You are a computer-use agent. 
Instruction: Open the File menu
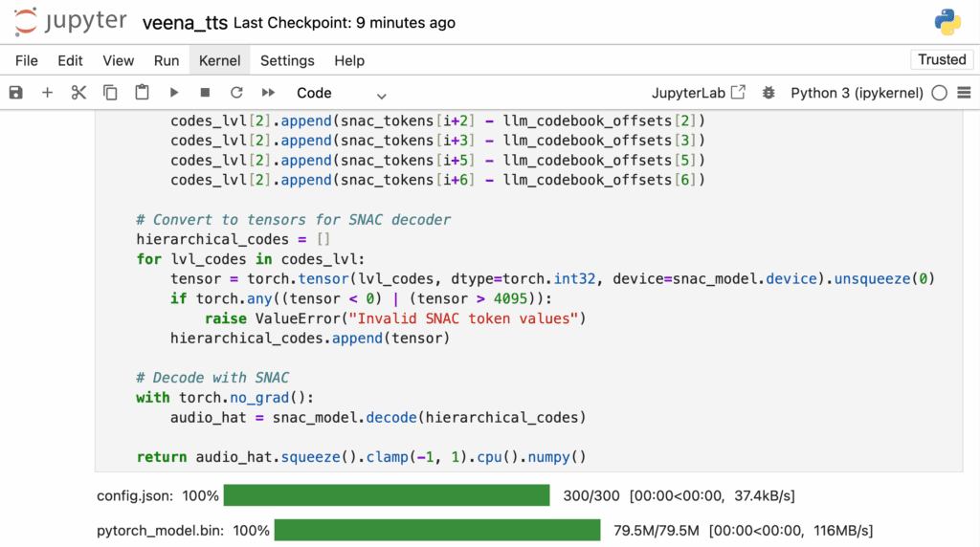pos(27,60)
